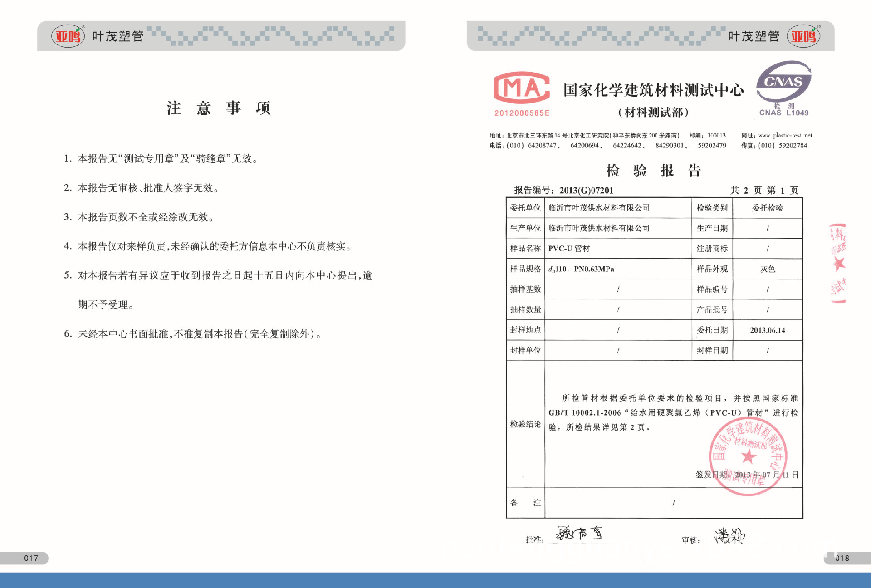The image size is (871, 588).
Task: Click the text CNAS L1049
Action: [784, 113]
